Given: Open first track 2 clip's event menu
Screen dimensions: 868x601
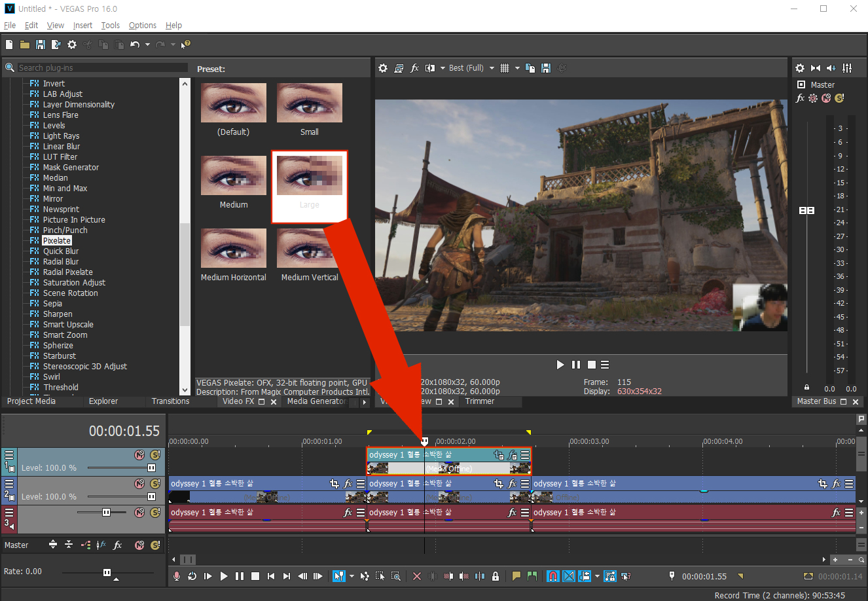Looking at the screenshot, I should pyautogui.click(x=361, y=483).
